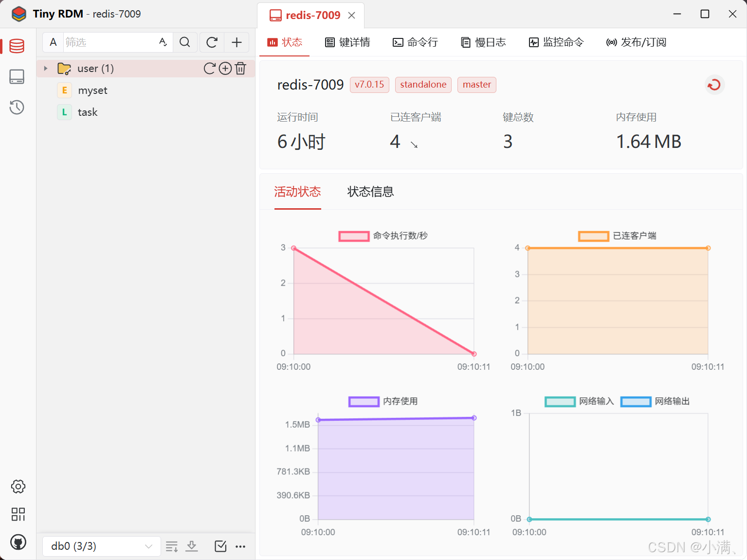This screenshot has height=560, width=747.
Task: Close the redis-7009 tab
Action: click(351, 16)
